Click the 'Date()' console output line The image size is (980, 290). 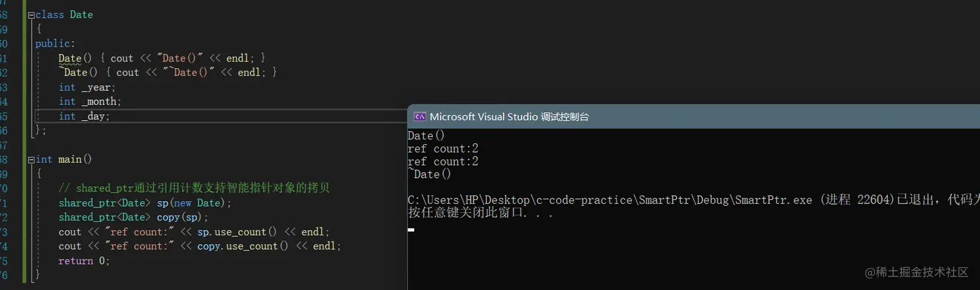coord(426,136)
